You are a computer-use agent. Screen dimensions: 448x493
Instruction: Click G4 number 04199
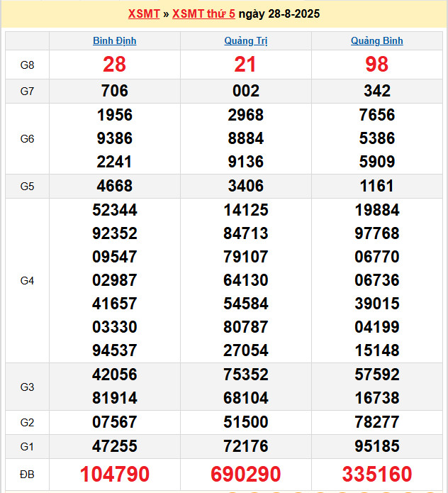tap(376, 327)
